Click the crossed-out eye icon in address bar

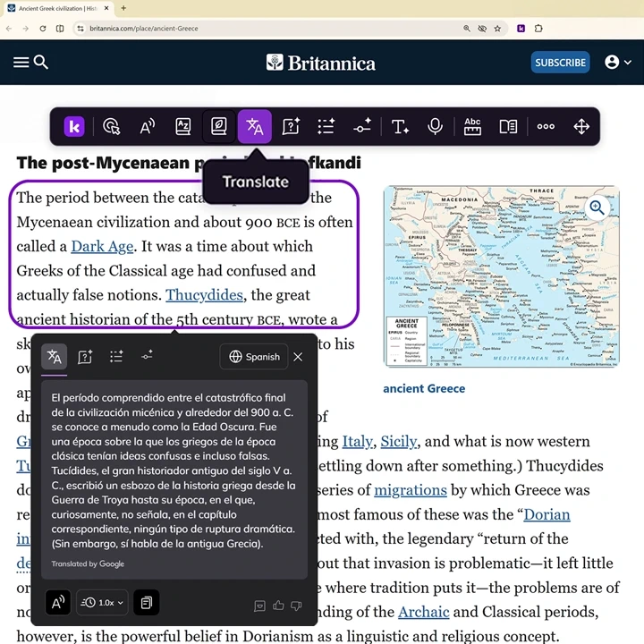coord(482,29)
